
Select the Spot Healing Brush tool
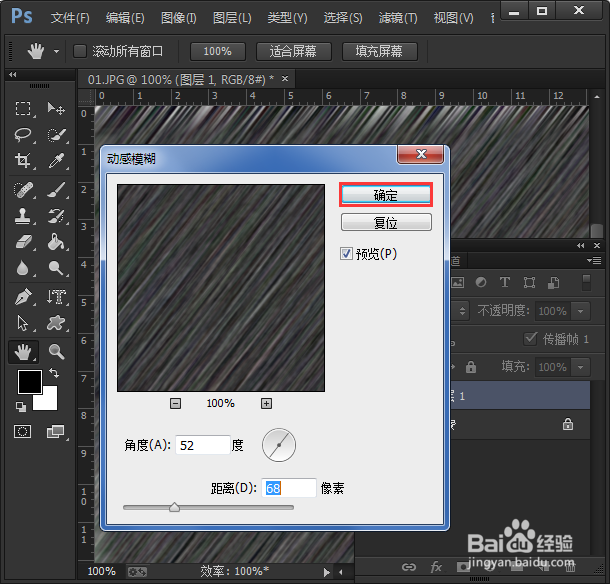(x=23, y=190)
